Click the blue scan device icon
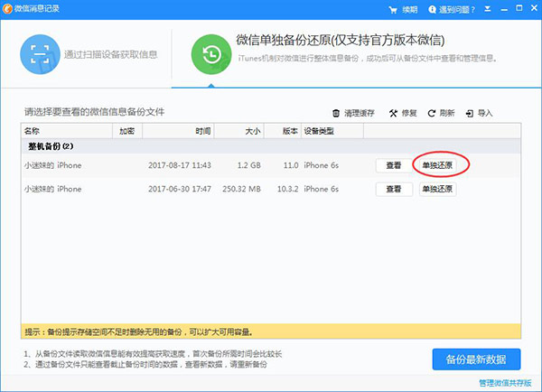Image resolution: width=542 pixels, height=392 pixels. 40,54
